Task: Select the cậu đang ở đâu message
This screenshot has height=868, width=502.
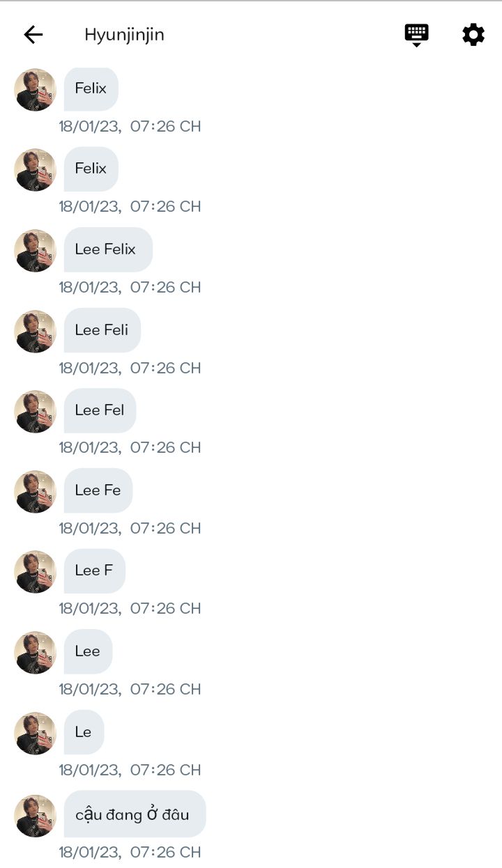Action: pos(135,814)
